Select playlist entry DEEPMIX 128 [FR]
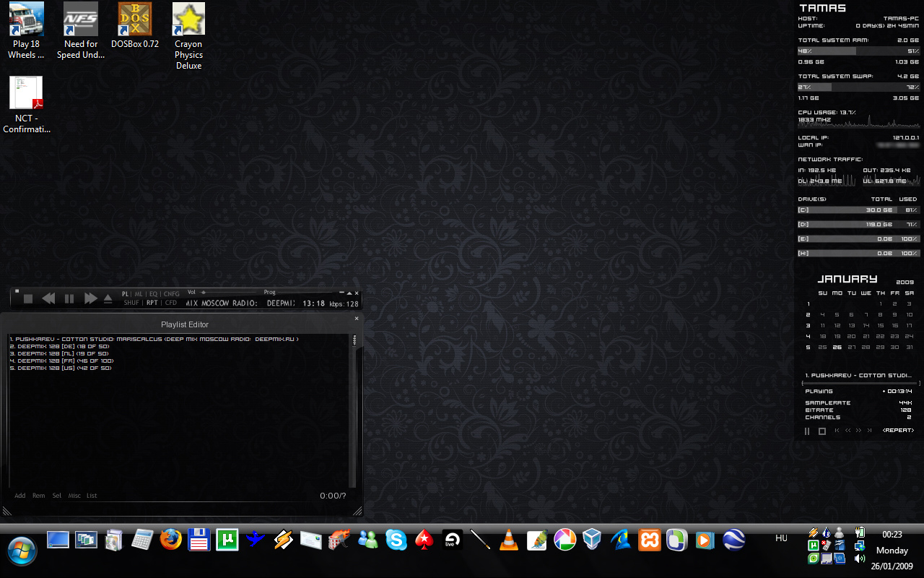 [61, 361]
